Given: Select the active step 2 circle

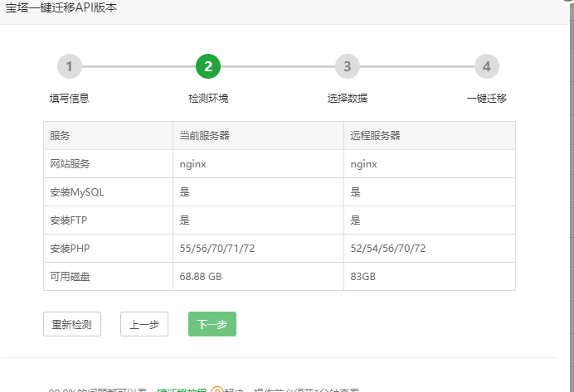Looking at the screenshot, I should click(208, 66).
